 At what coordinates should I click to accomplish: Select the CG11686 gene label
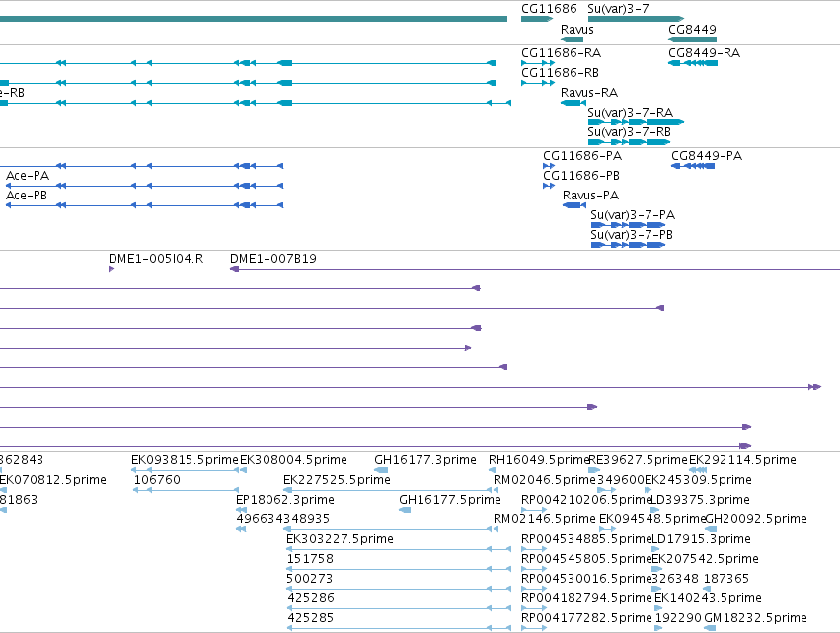(549, 9)
